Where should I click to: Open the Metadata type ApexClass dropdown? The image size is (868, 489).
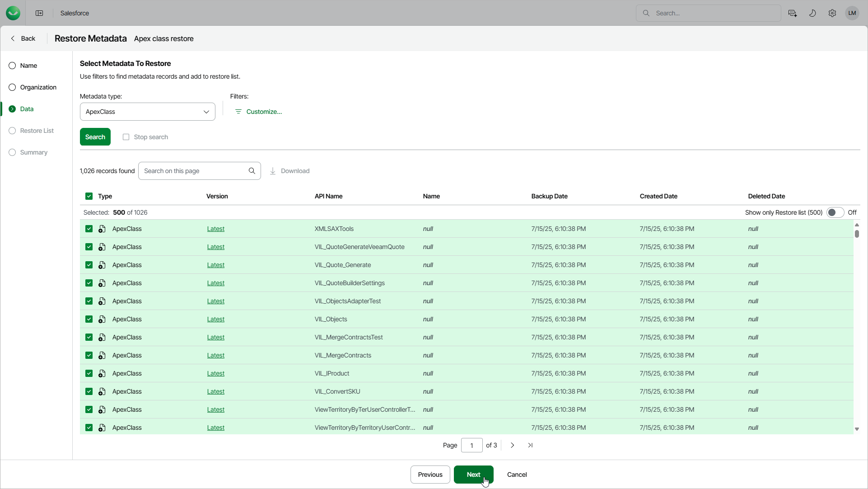click(x=147, y=112)
